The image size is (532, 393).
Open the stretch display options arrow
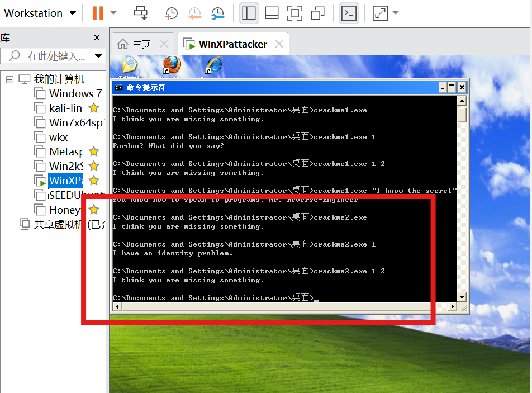pos(395,13)
